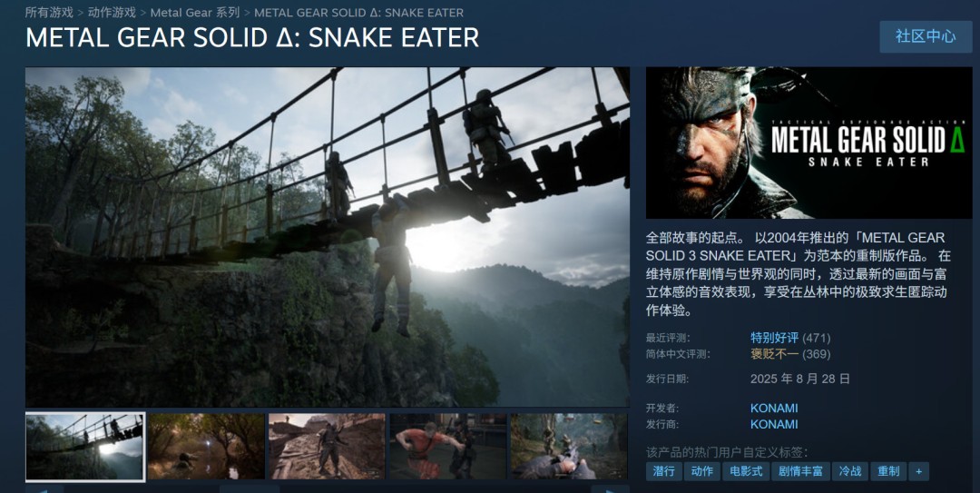This screenshot has height=493, width=980.
Task: Go to 动作游戏 breadcrumb category
Action: point(112,12)
